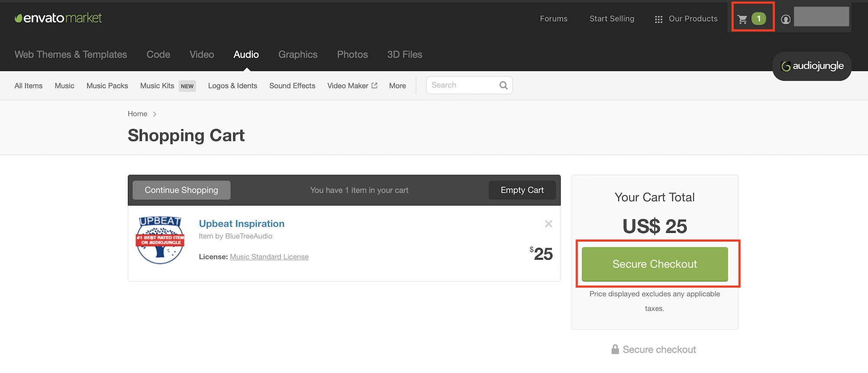Open the Our Products grid menu
868x373 pixels.
pos(686,19)
